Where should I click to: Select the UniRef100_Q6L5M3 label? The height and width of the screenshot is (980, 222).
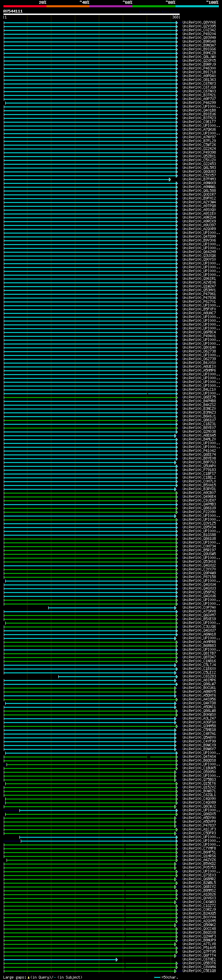click(x=199, y=168)
